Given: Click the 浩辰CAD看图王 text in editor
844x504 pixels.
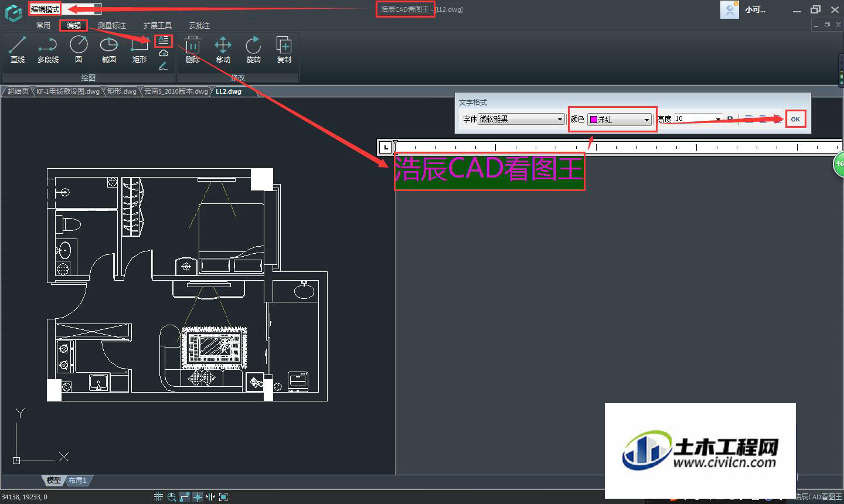Looking at the screenshot, I should 489,169.
